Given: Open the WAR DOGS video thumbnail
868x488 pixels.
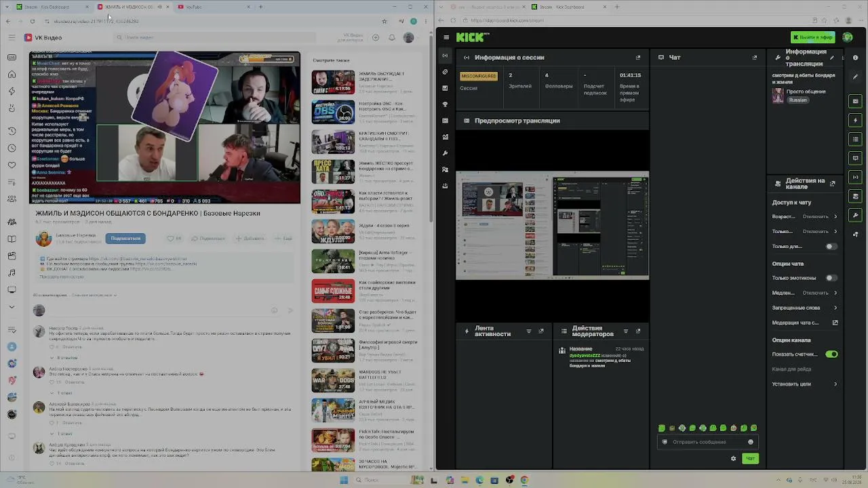Looking at the screenshot, I should [x=333, y=380].
